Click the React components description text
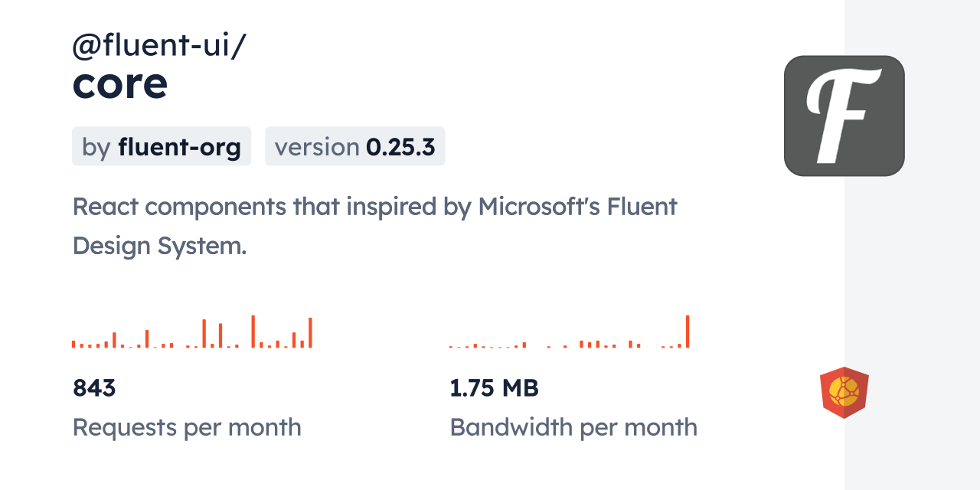980x490 pixels. 374,207
